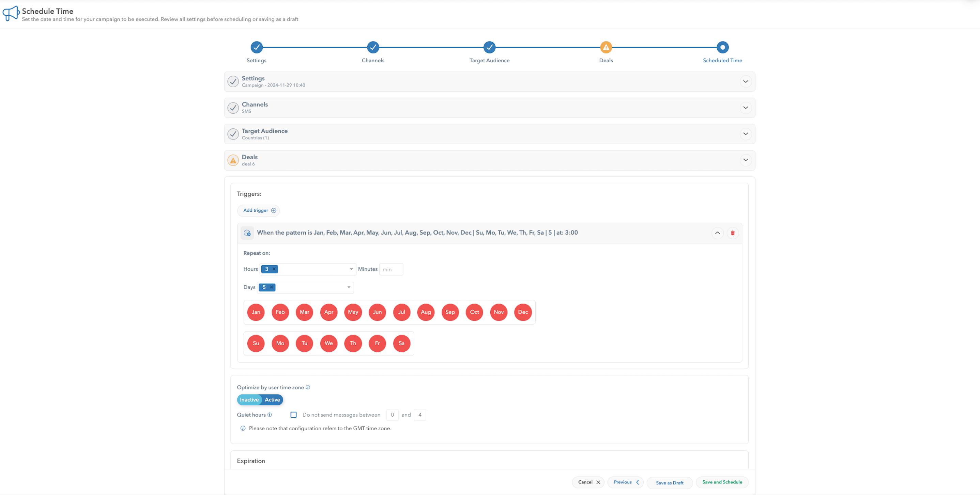This screenshot has width=980, height=495.
Task: Click time zone optimization info icon
Action: pyautogui.click(x=308, y=387)
